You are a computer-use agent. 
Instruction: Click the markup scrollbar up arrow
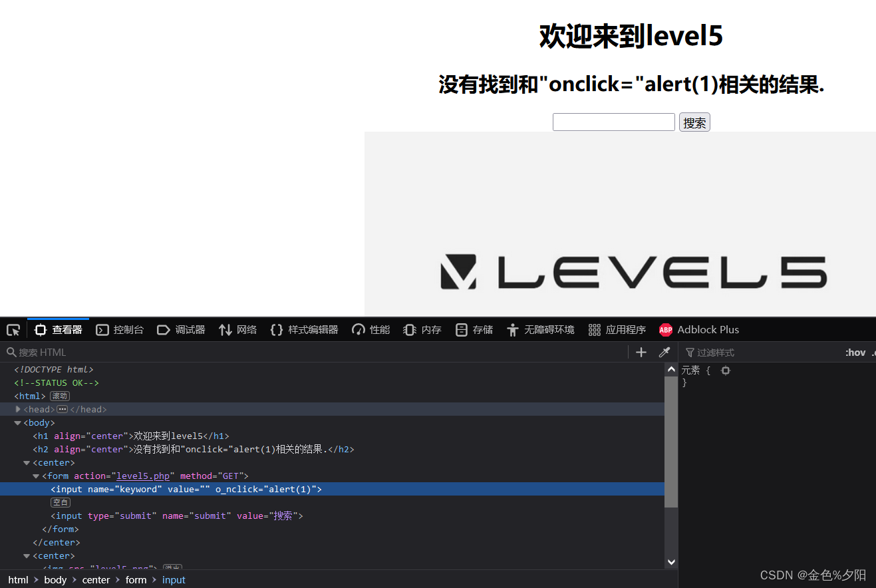[671, 369]
